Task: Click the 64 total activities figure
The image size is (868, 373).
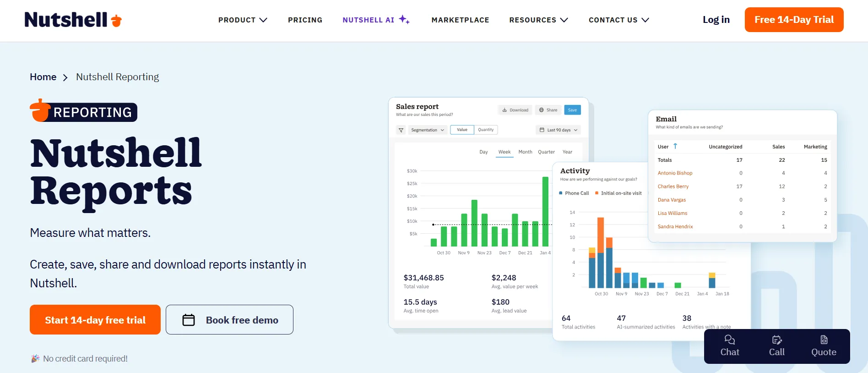Action: coord(566,318)
